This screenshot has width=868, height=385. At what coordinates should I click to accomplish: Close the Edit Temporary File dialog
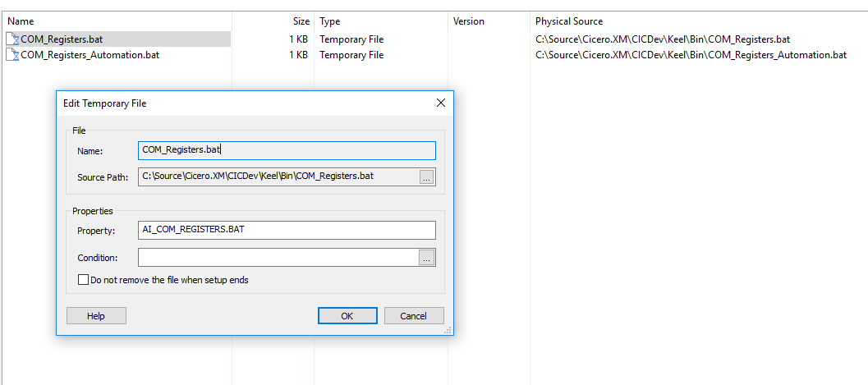coord(440,103)
